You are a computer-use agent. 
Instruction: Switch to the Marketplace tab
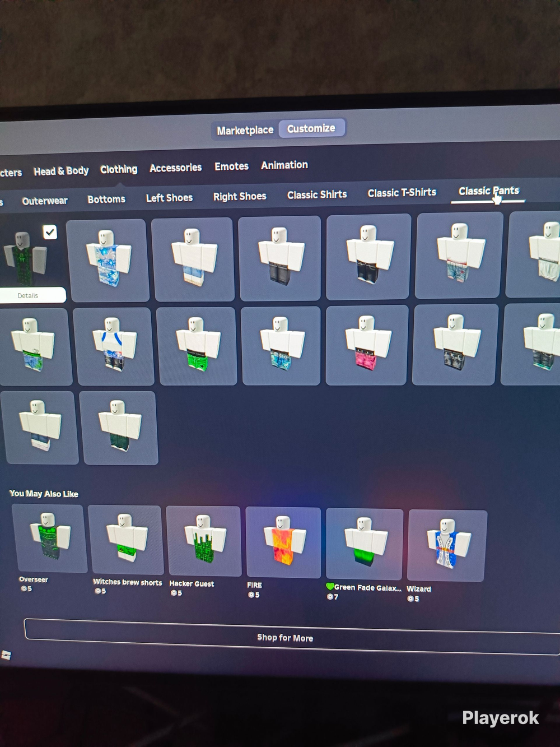[x=245, y=131]
